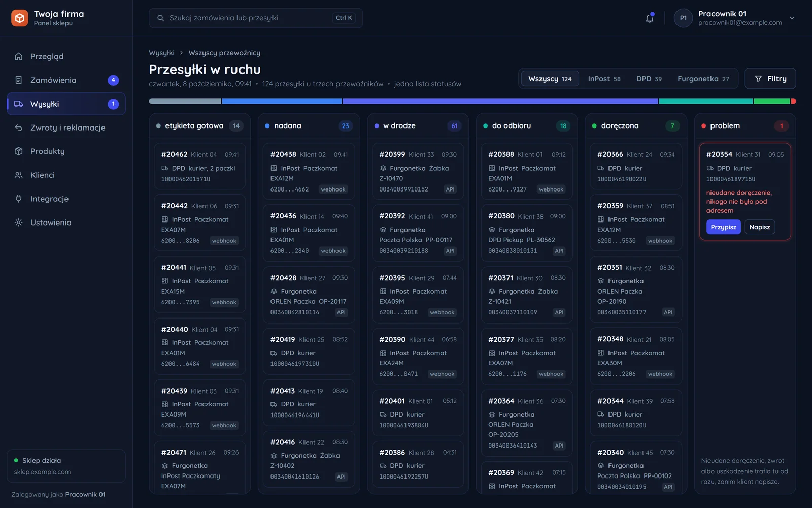The image size is (812, 508).
Task: Switch to the DPD 39 tab
Action: pos(649,79)
